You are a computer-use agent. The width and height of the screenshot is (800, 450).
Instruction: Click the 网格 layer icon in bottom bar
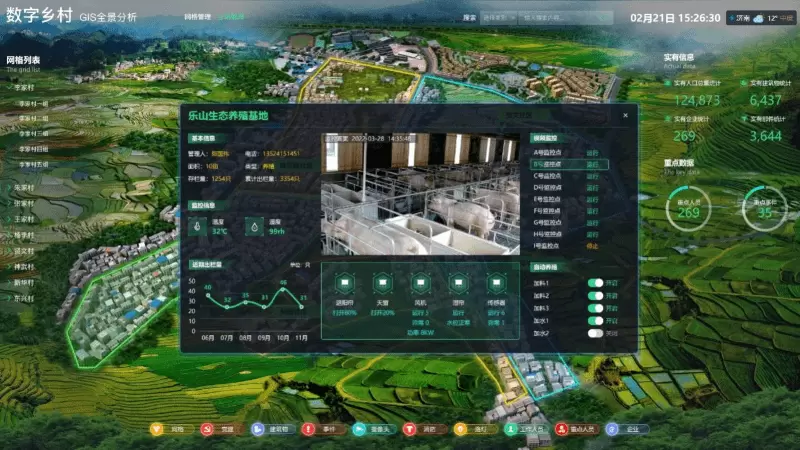[x=157, y=429]
